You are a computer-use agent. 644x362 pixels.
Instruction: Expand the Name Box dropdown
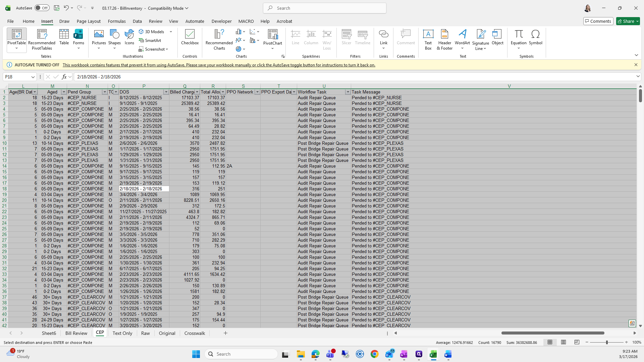point(33,77)
